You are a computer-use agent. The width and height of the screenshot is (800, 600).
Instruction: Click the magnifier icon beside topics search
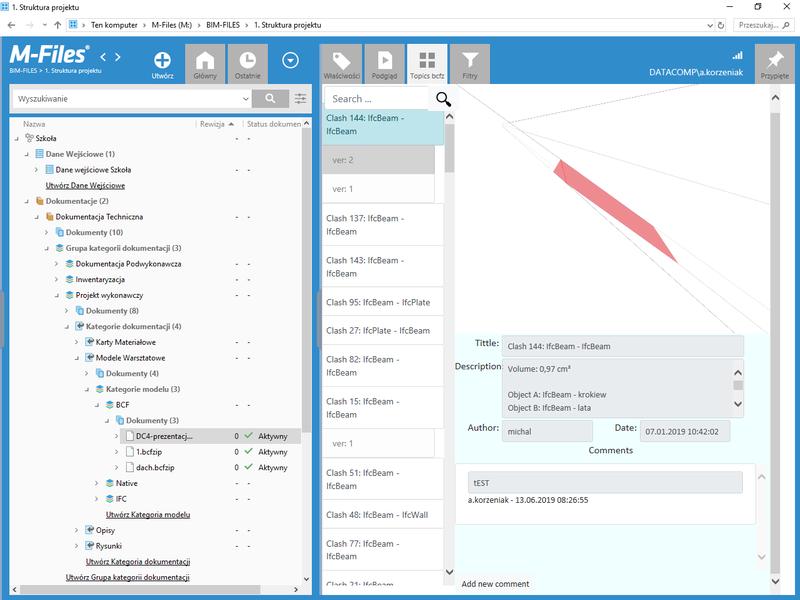443,99
